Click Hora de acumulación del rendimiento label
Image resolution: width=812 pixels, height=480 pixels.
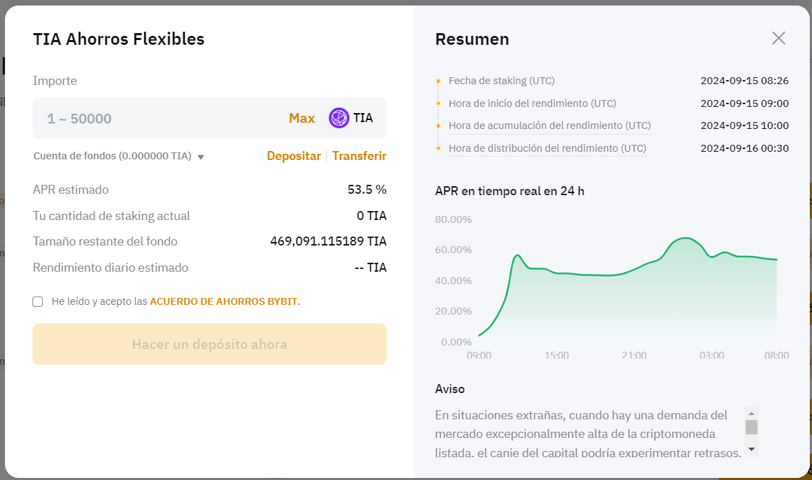tap(549, 125)
